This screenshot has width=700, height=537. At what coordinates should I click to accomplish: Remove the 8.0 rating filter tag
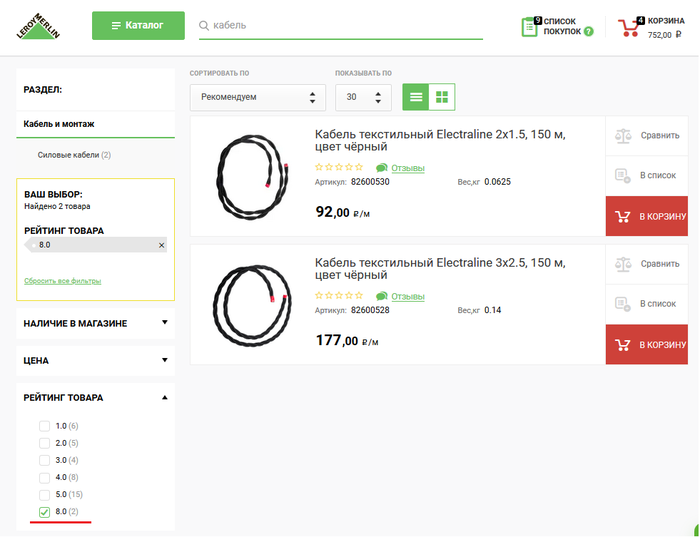162,245
